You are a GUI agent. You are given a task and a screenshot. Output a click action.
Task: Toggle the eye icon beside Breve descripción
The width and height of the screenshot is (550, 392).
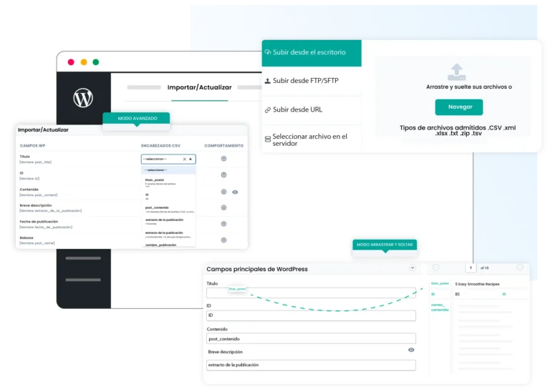411,350
